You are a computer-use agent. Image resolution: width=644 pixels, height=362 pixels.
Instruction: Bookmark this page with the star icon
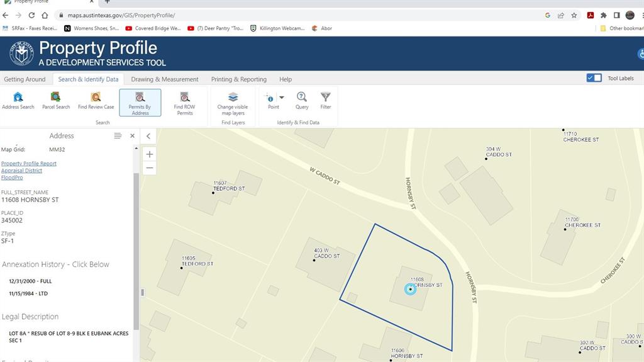click(574, 15)
